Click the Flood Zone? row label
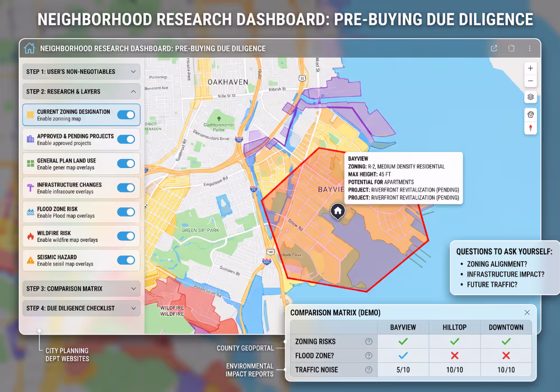Image resolution: width=560 pixels, height=392 pixels. coord(315,356)
